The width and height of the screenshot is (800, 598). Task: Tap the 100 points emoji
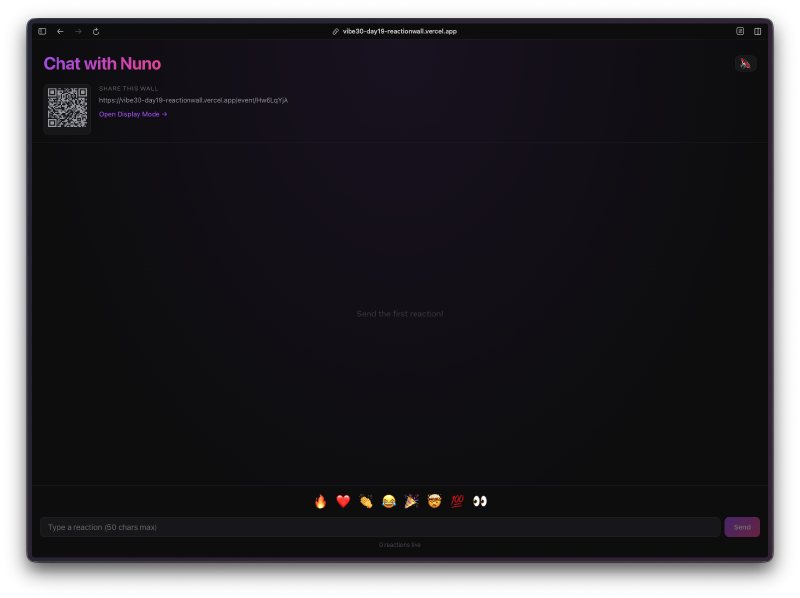pyautogui.click(x=457, y=501)
